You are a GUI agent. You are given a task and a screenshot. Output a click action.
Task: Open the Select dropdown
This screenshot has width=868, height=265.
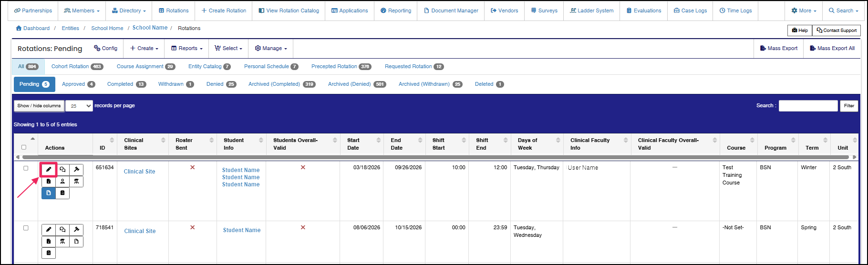pyautogui.click(x=228, y=48)
